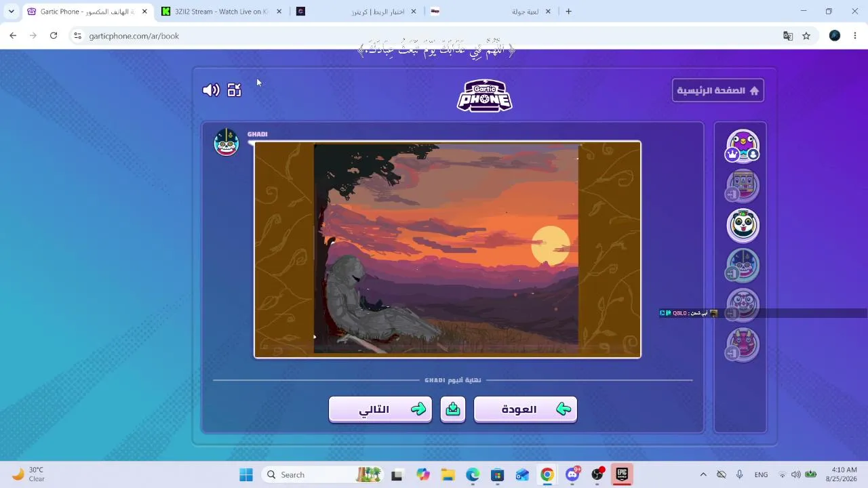The image size is (868, 488).
Task: Switch to the Gartic Phone tab
Action: tap(87, 12)
